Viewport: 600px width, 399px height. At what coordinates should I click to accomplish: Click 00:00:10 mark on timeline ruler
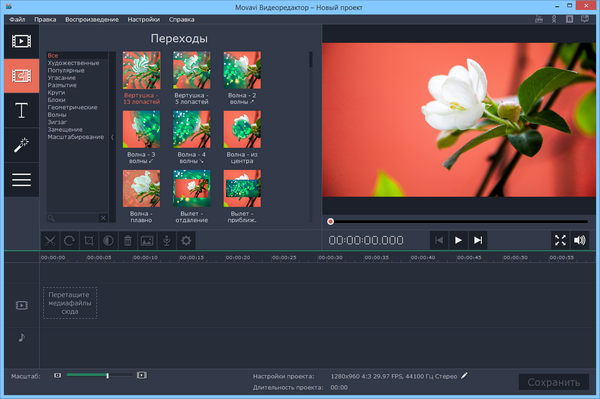click(145, 258)
